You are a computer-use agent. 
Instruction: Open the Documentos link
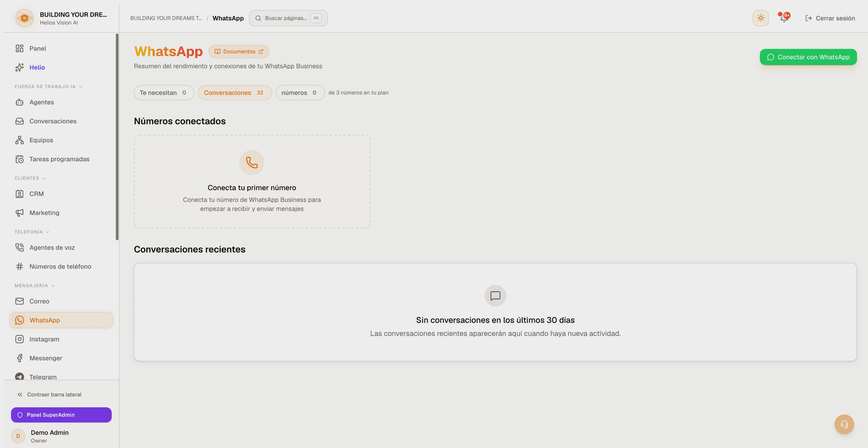239,51
